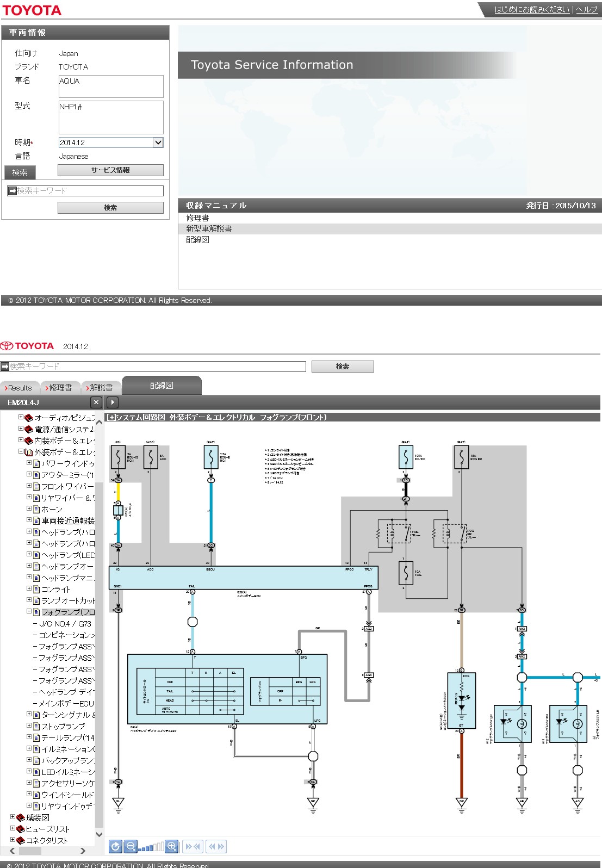
Task: Click the reset view rotate icon
Action: click(x=115, y=846)
